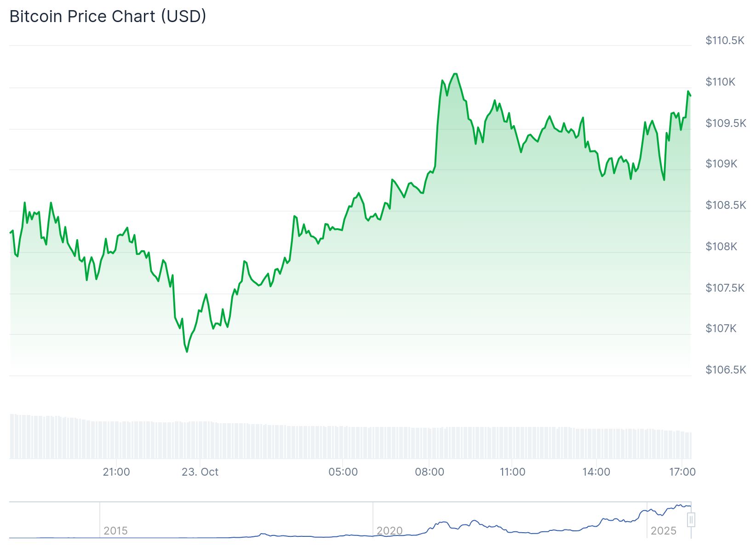Click the $107K price axis label
Image resolution: width=756 pixels, height=552 pixels.
tap(721, 328)
